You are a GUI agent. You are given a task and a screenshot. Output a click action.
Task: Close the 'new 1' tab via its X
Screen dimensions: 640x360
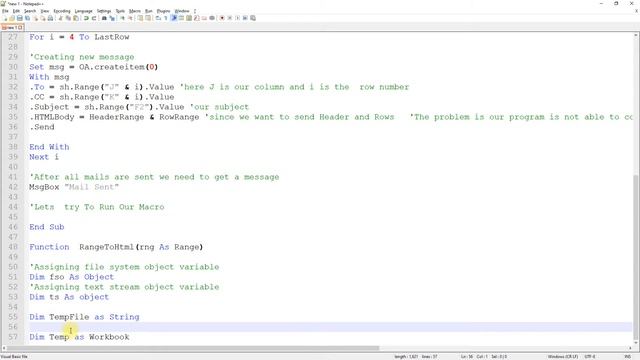tap(20, 27)
